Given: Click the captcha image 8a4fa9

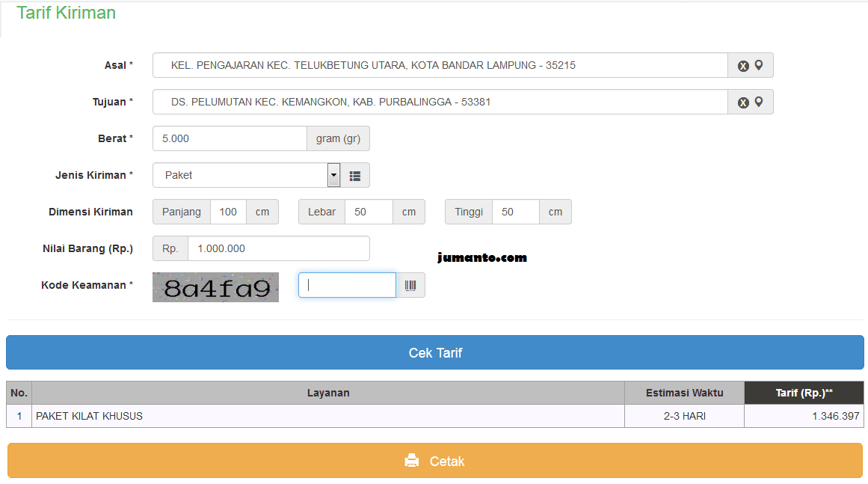Looking at the screenshot, I should (215, 287).
